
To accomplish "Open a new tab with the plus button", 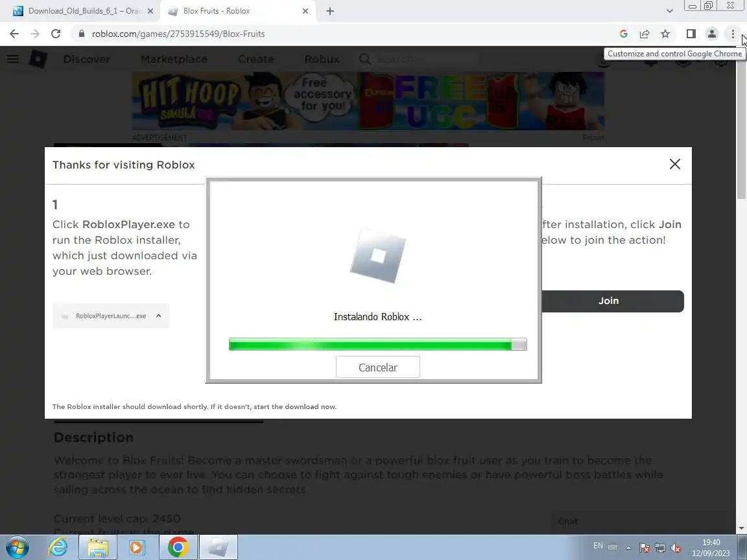I will [329, 11].
